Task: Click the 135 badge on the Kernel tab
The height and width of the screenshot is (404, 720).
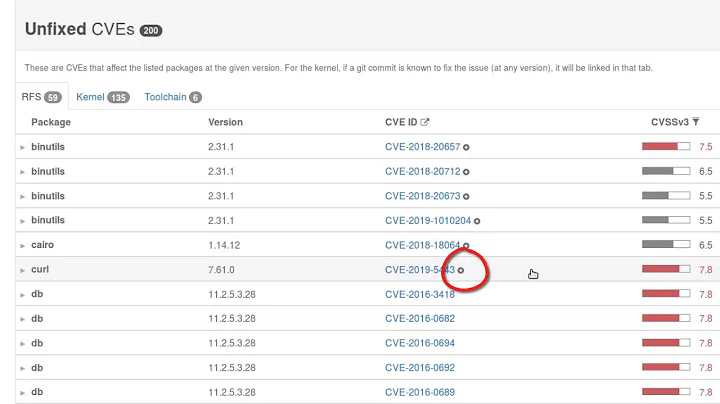Action: pos(118,97)
